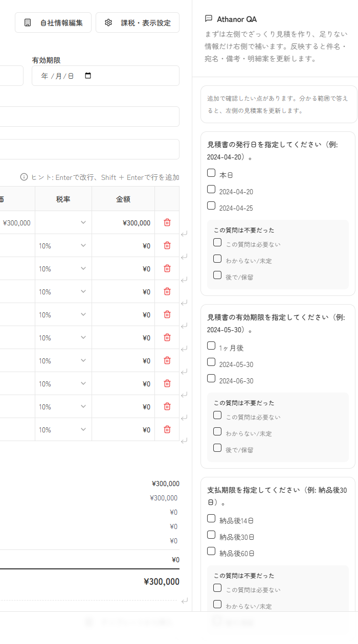Check 2024-04-25 as the issue date
This screenshot has height=644, width=358.
pyautogui.click(x=211, y=205)
